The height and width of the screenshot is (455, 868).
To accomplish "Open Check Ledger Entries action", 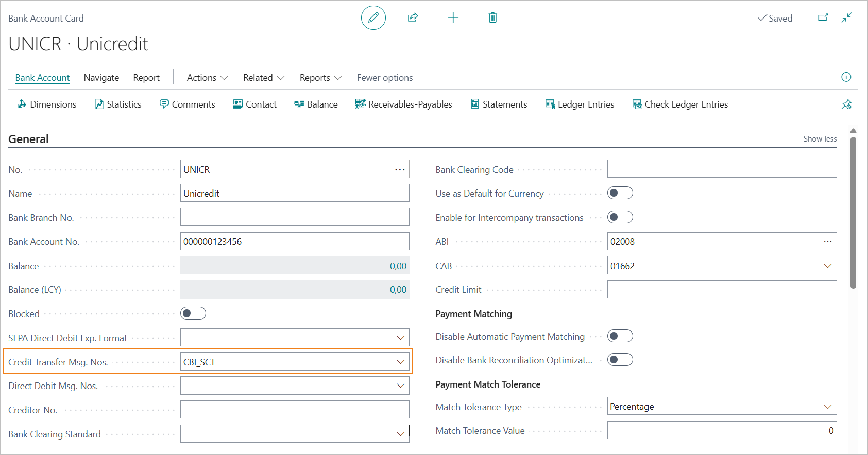I will (680, 104).
